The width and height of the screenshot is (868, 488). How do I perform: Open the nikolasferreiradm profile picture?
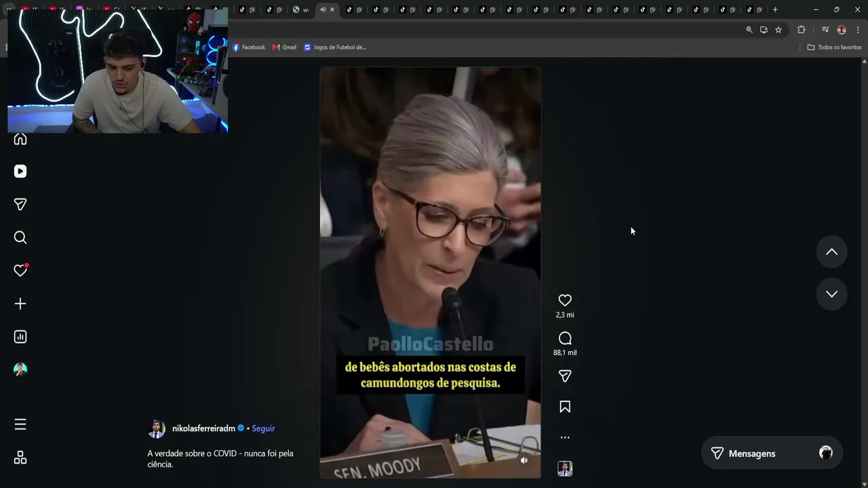pos(157,429)
